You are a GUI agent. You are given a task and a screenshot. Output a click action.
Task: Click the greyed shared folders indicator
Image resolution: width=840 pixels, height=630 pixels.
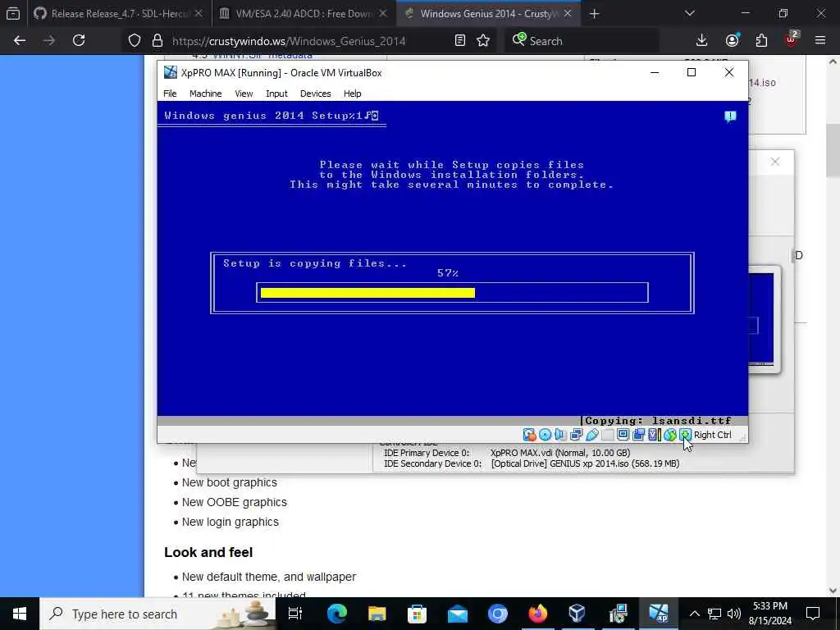(608, 435)
